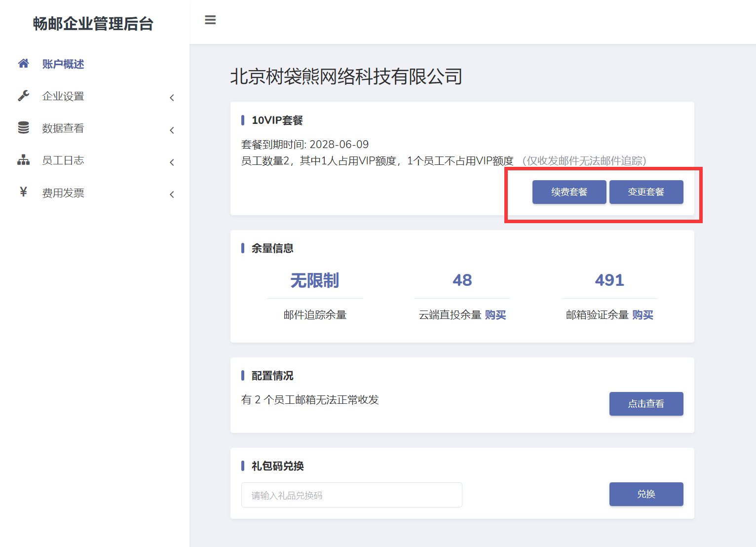Expand the 数据查看 chevron
Image resolution: width=756 pixels, height=547 pixels.
click(x=172, y=130)
